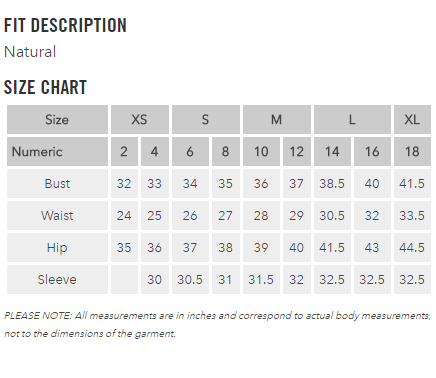
Task: Click the Bust 38.5 measurement cell
Action: (332, 183)
